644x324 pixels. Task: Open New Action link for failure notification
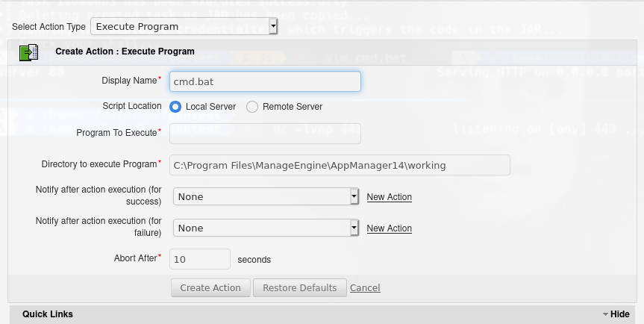click(389, 228)
